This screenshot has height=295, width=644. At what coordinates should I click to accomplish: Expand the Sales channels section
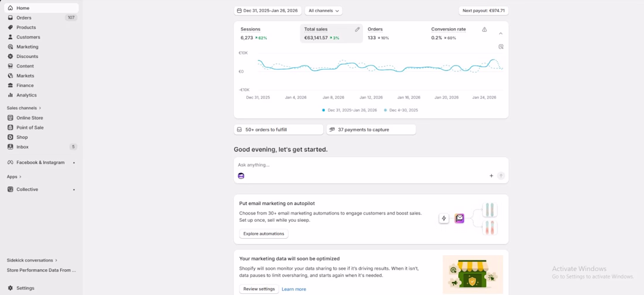point(22,108)
